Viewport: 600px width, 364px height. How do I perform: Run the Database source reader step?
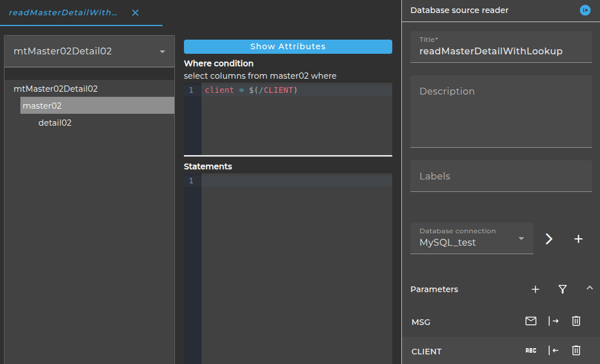point(585,10)
